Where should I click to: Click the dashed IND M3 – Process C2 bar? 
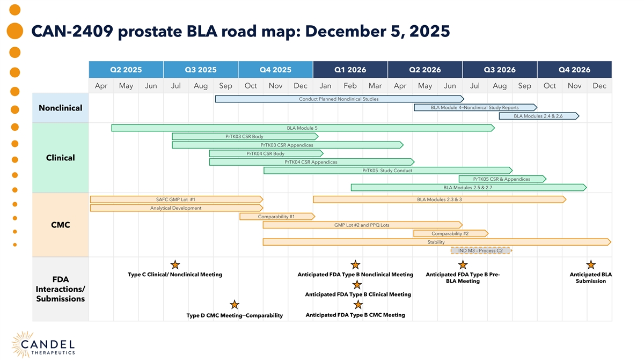[x=480, y=250]
